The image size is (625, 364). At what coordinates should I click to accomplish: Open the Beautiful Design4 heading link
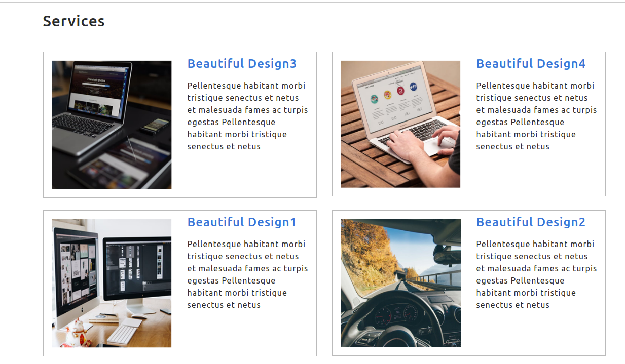[x=531, y=64]
